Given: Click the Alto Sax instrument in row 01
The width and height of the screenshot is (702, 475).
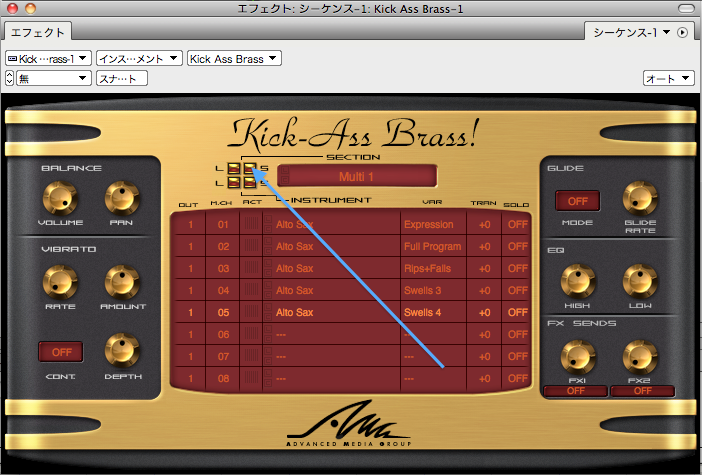Looking at the screenshot, I should click(294, 224).
